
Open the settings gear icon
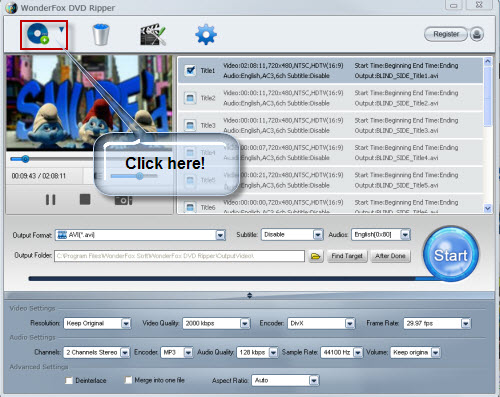pos(206,34)
